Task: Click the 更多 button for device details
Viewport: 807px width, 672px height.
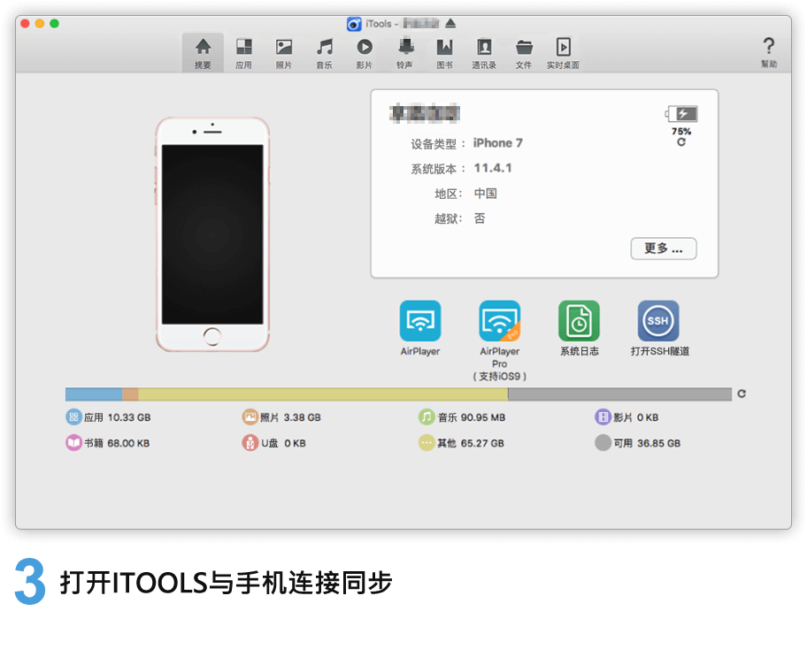Action: tap(663, 248)
